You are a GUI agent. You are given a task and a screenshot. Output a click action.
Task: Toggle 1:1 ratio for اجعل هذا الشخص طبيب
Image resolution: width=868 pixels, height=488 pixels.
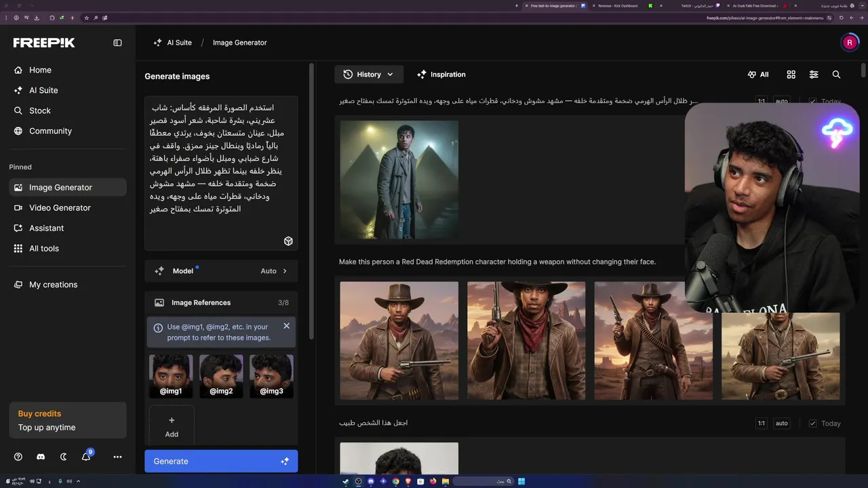pos(762,424)
